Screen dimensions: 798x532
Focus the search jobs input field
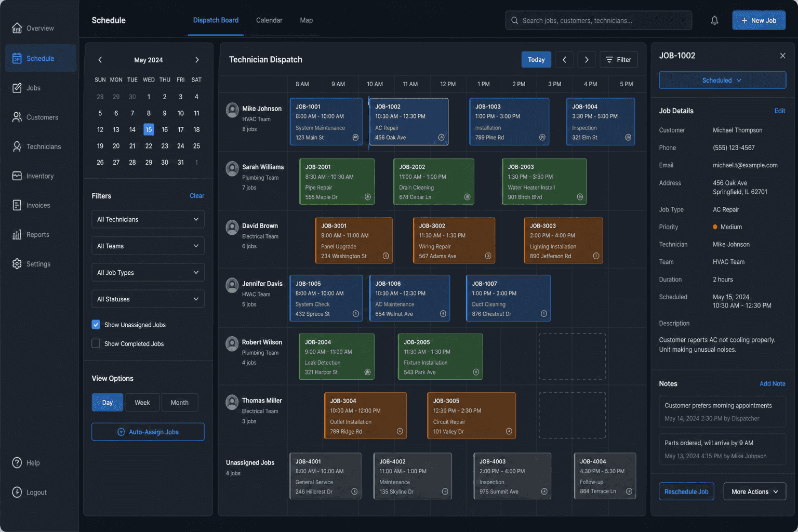pyautogui.click(x=598, y=21)
